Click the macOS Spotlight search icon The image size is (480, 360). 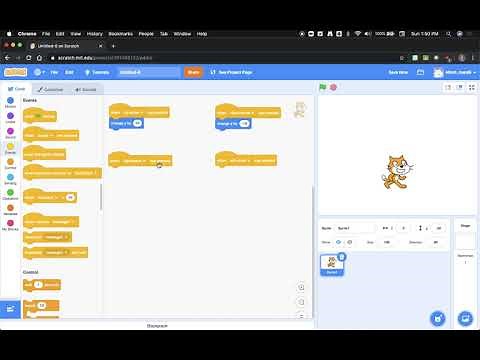(x=449, y=34)
